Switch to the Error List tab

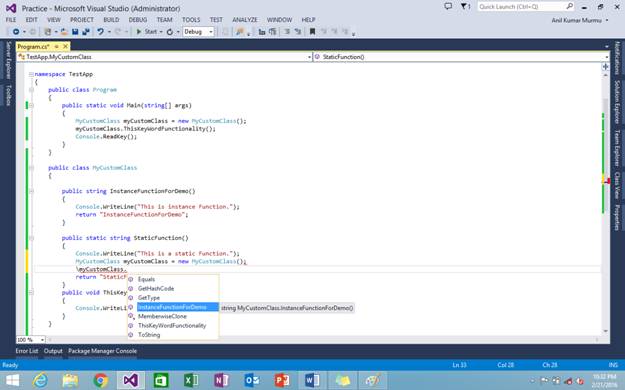pyautogui.click(x=27, y=351)
